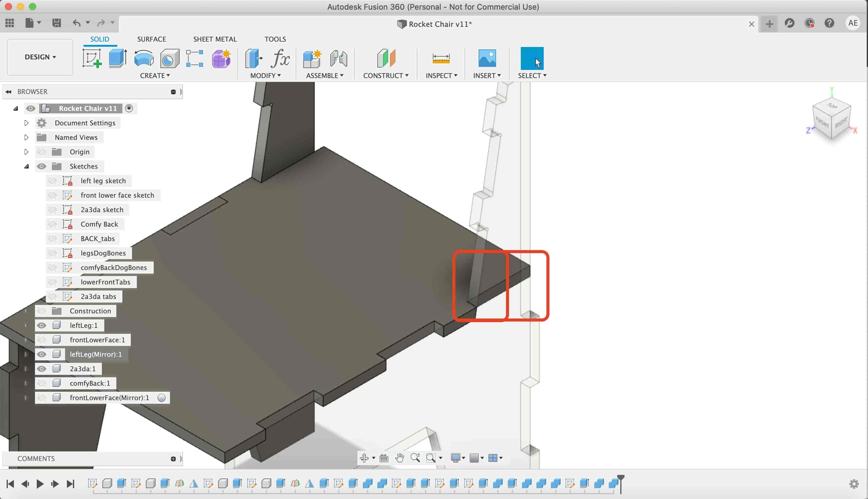Viewport: 868px width, 499px height.
Task: Select the Extrude tool icon
Action: point(118,58)
